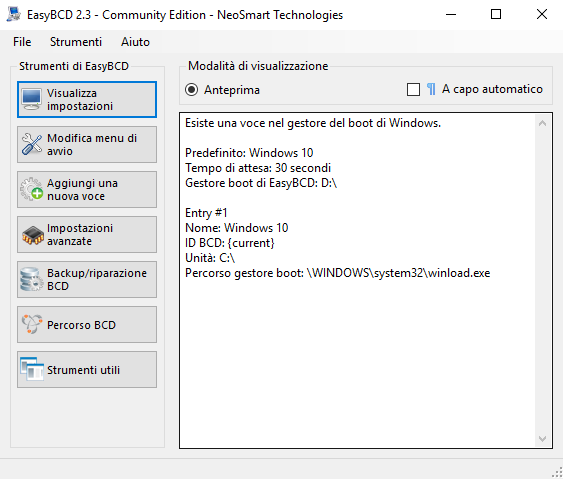Select the Anteprima radio button

(192, 89)
